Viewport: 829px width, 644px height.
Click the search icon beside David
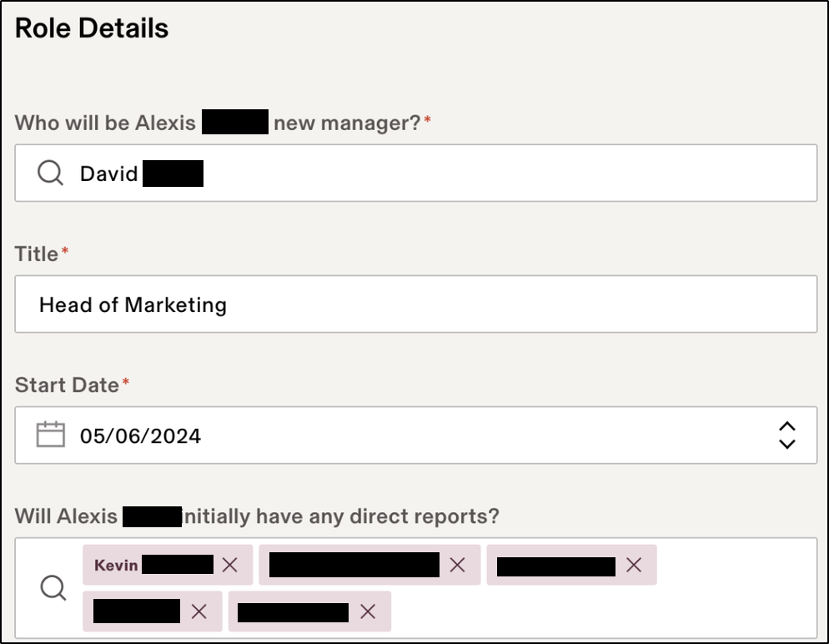pos(50,173)
